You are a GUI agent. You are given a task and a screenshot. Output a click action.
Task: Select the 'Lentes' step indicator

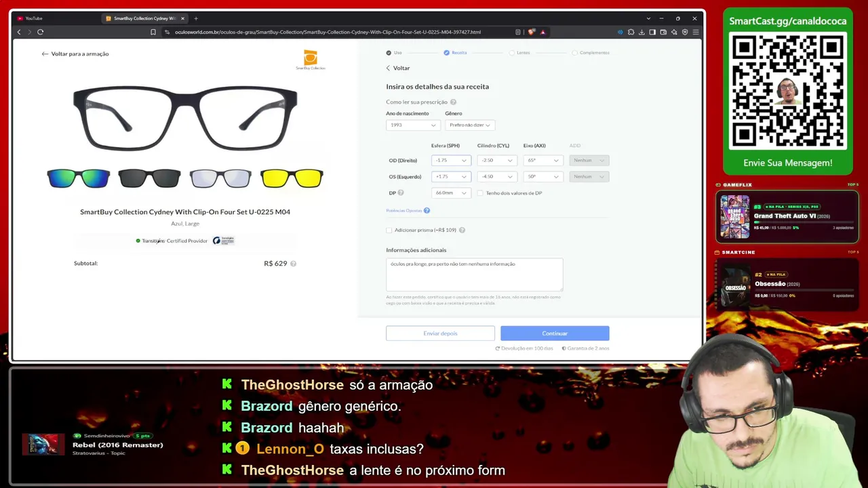[519, 53]
